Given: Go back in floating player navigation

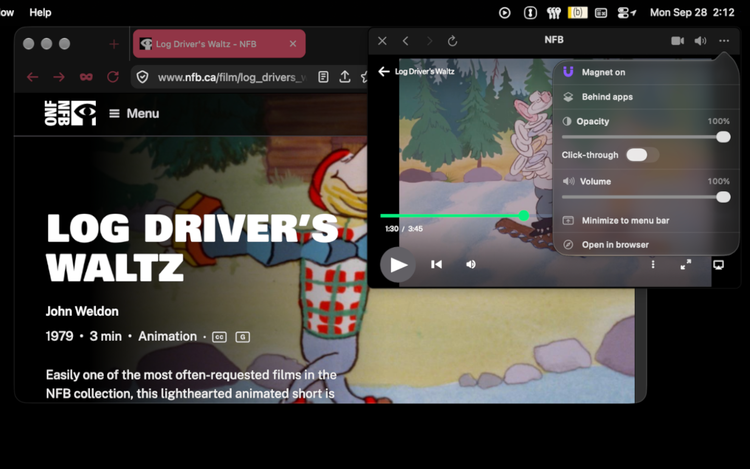Looking at the screenshot, I should (x=406, y=41).
